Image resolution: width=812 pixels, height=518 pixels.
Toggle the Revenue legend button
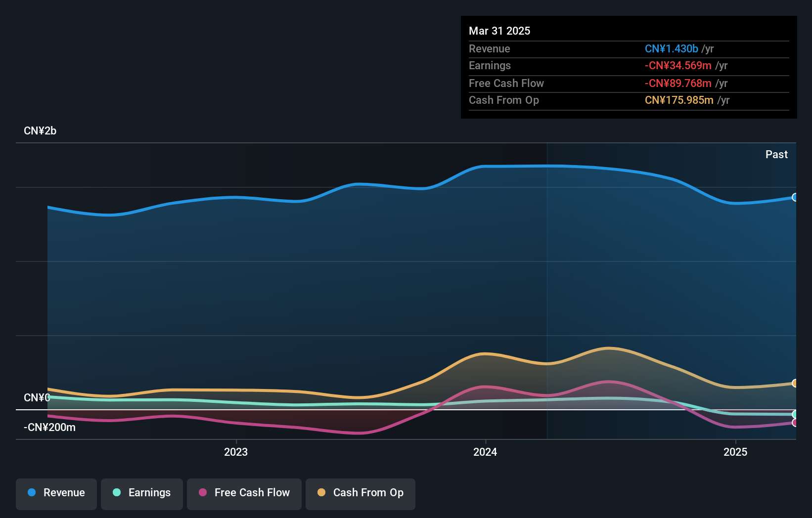(x=56, y=494)
